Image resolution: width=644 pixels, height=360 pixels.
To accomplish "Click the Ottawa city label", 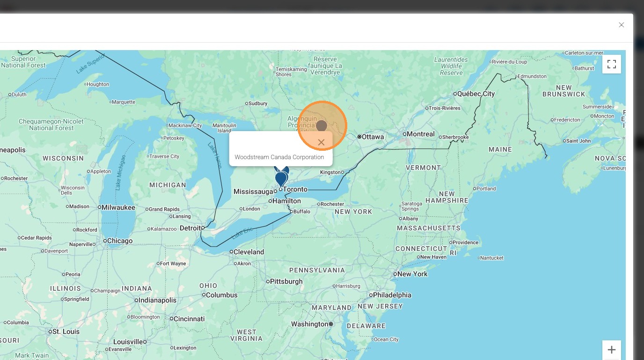I will [x=373, y=137].
